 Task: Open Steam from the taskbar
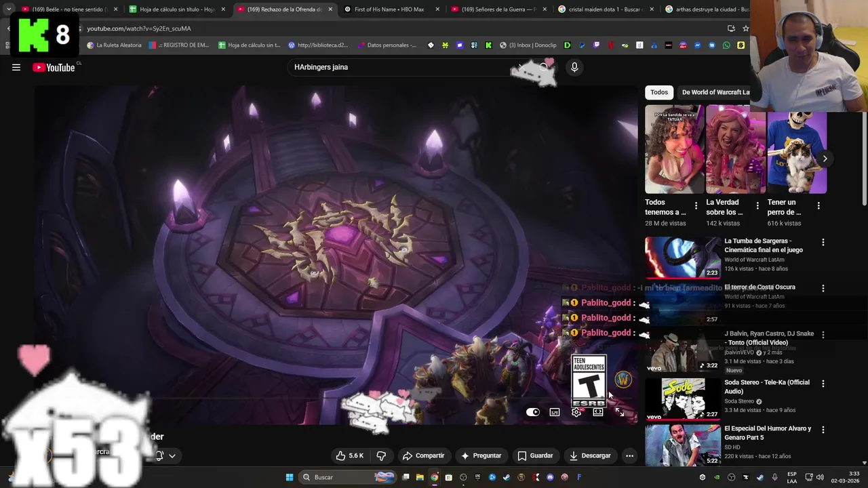coord(507,477)
